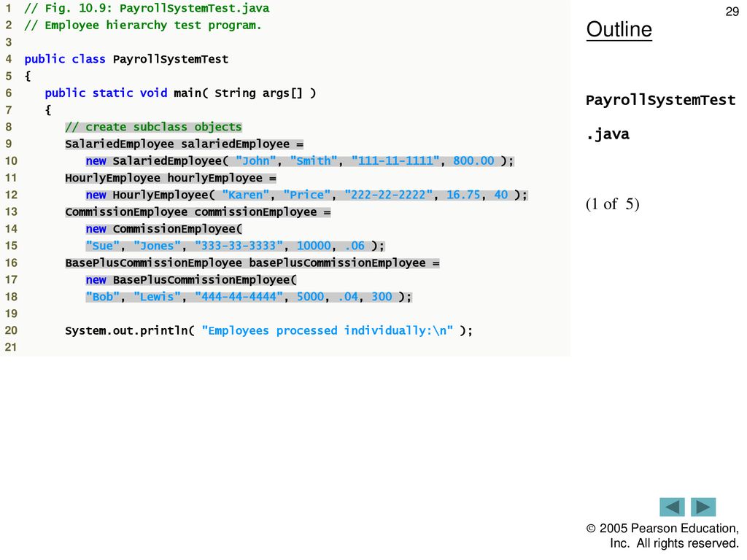Click the "(1 of 5)" page indicator
This screenshot has width=747, height=560.
pos(613,204)
